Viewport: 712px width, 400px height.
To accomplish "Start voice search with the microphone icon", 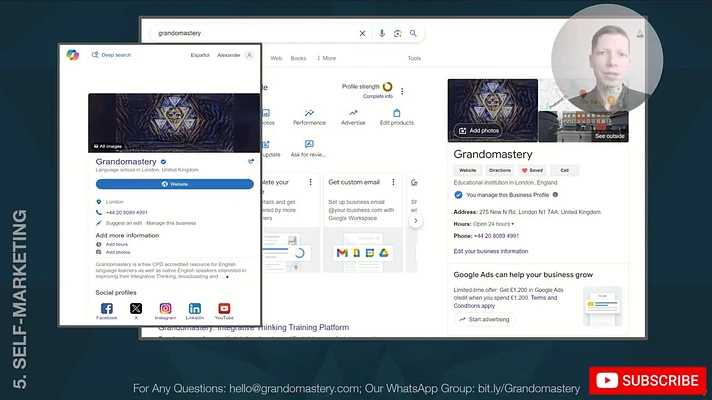I will (382, 33).
